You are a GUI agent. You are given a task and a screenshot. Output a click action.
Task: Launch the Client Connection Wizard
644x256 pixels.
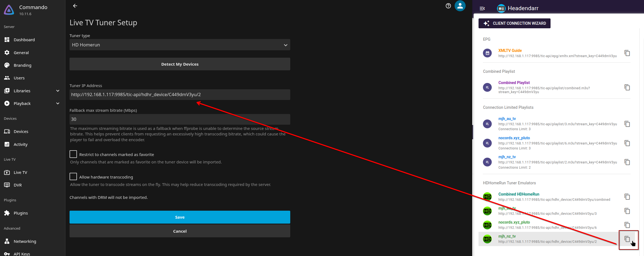(514, 23)
